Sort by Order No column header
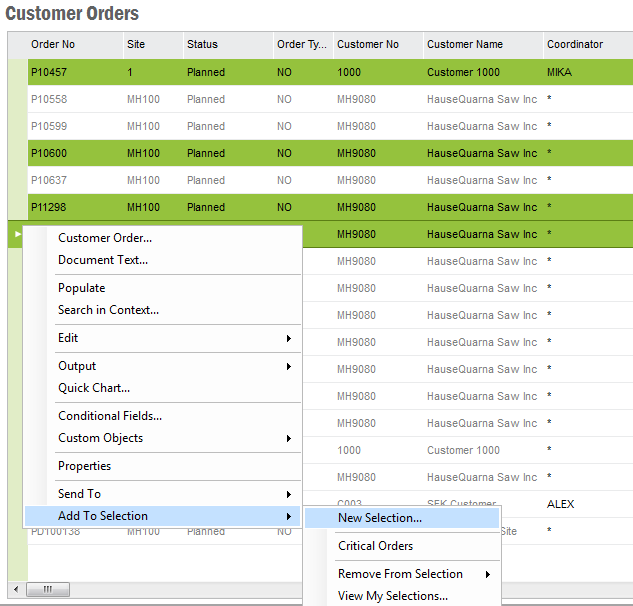Viewport: 633px width, 606px height. pyautogui.click(x=53, y=44)
